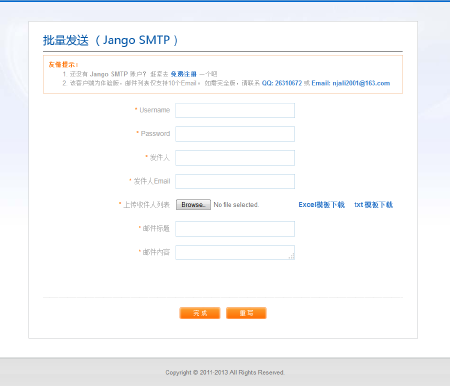
Task: Open the 免费注册 free registration link
Action: click(184, 74)
